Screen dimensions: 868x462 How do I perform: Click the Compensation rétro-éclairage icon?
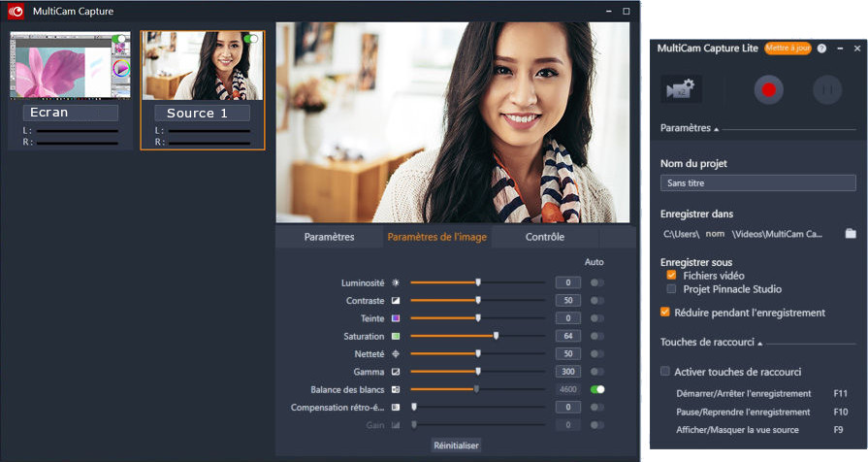(x=396, y=407)
